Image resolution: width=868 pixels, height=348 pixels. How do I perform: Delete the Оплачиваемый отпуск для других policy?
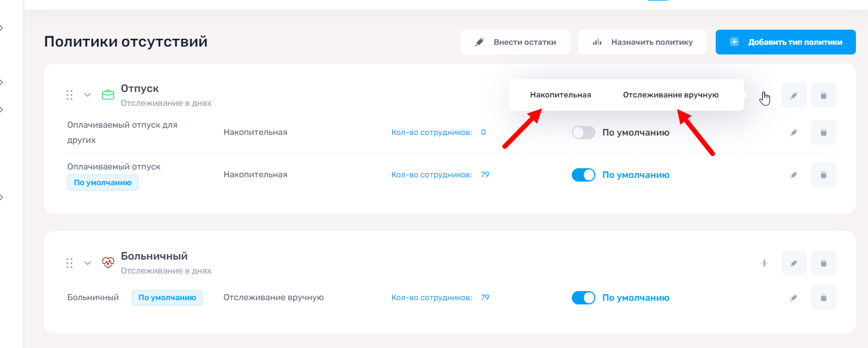[823, 133]
